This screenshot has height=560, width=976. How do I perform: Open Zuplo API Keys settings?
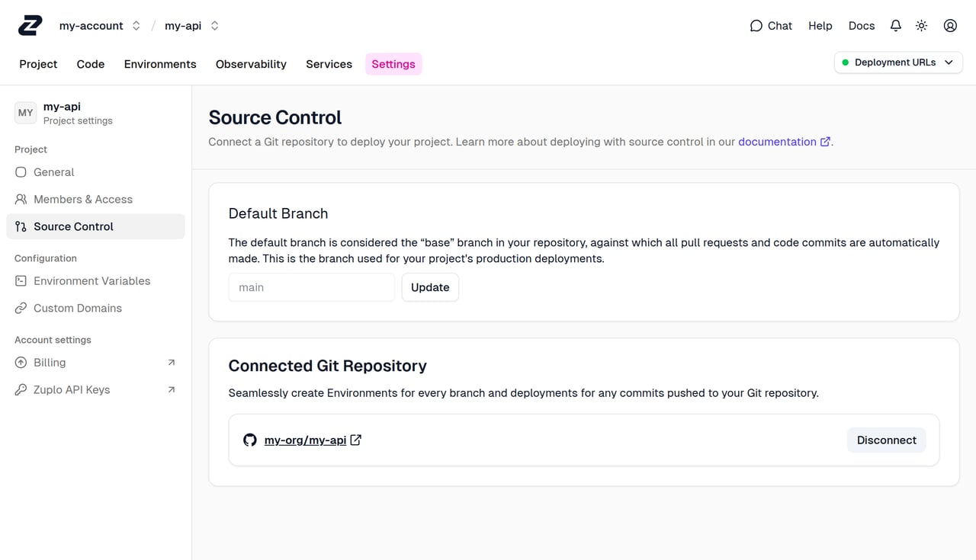pos(95,389)
